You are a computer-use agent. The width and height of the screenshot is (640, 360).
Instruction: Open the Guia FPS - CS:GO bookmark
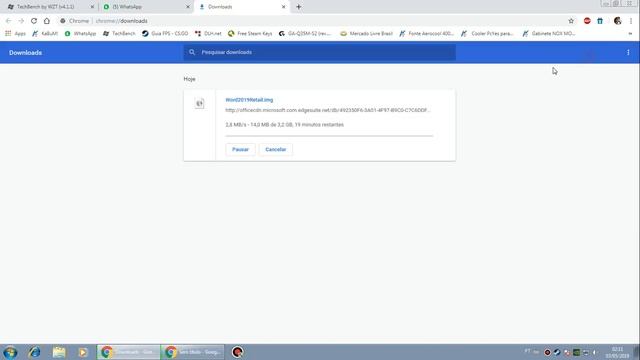[165, 33]
